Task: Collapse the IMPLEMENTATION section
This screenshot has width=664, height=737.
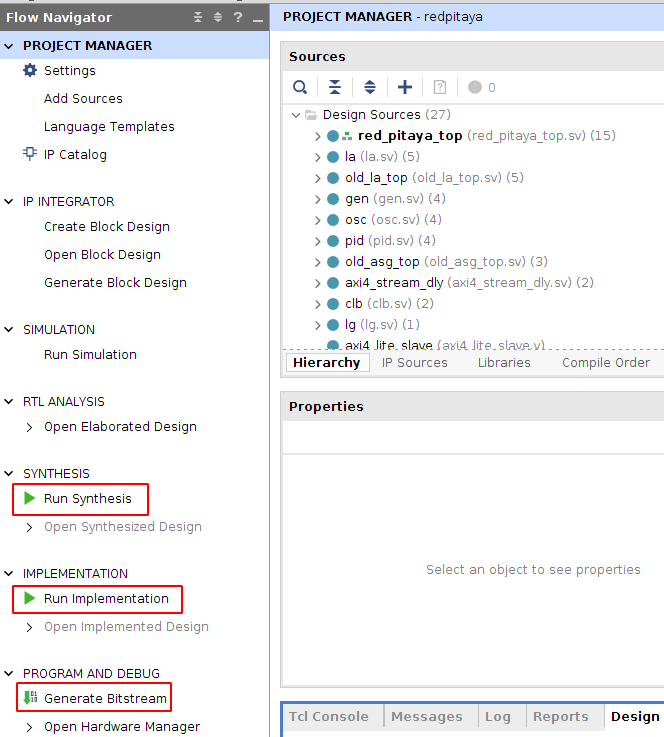Action: pyautogui.click(x=8, y=573)
